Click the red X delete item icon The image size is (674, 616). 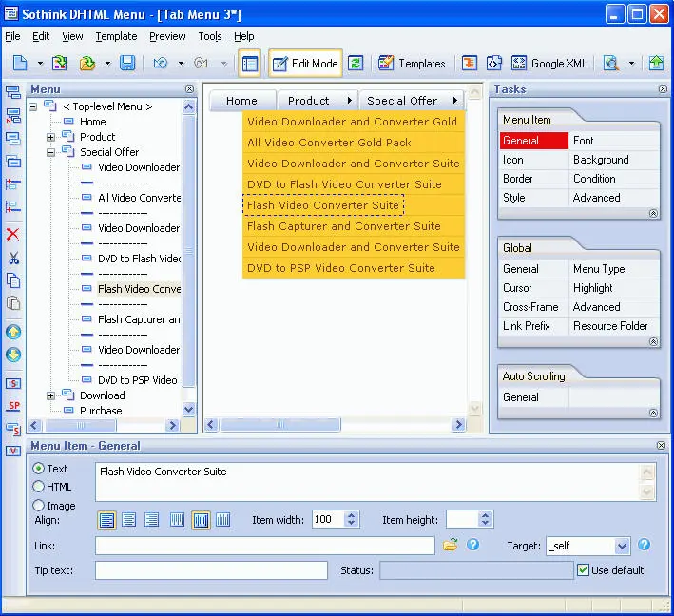(13, 234)
